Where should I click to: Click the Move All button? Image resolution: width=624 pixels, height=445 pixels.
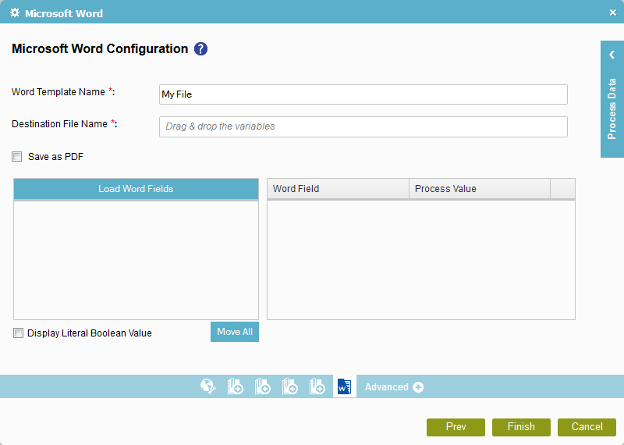234,332
